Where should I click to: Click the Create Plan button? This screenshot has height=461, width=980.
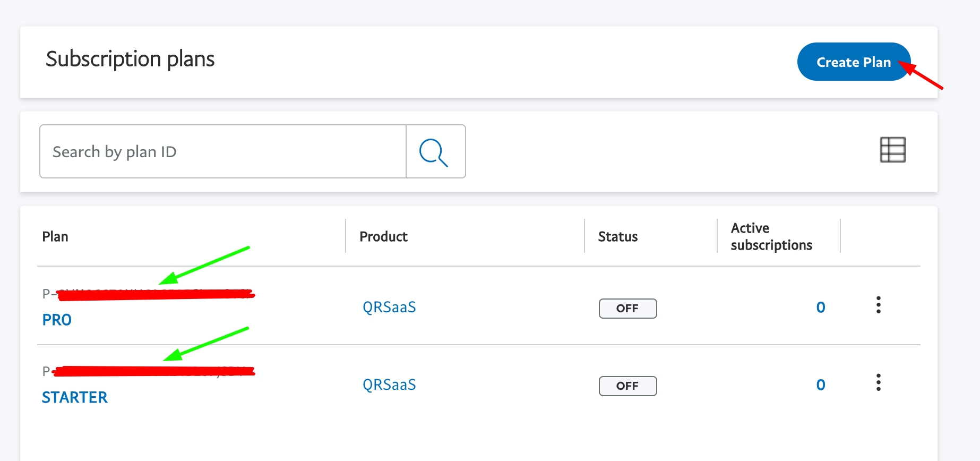pyautogui.click(x=853, y=62)
